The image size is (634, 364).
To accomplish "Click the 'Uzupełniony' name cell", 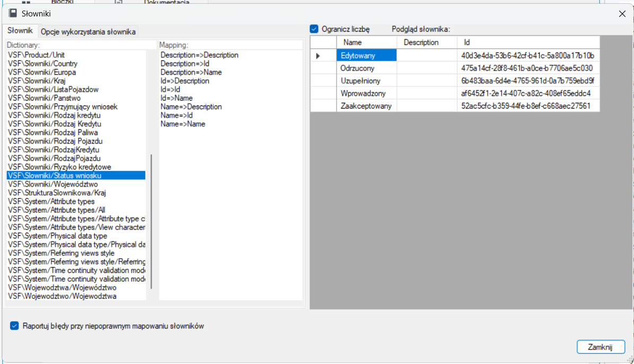I will point(367,81).
